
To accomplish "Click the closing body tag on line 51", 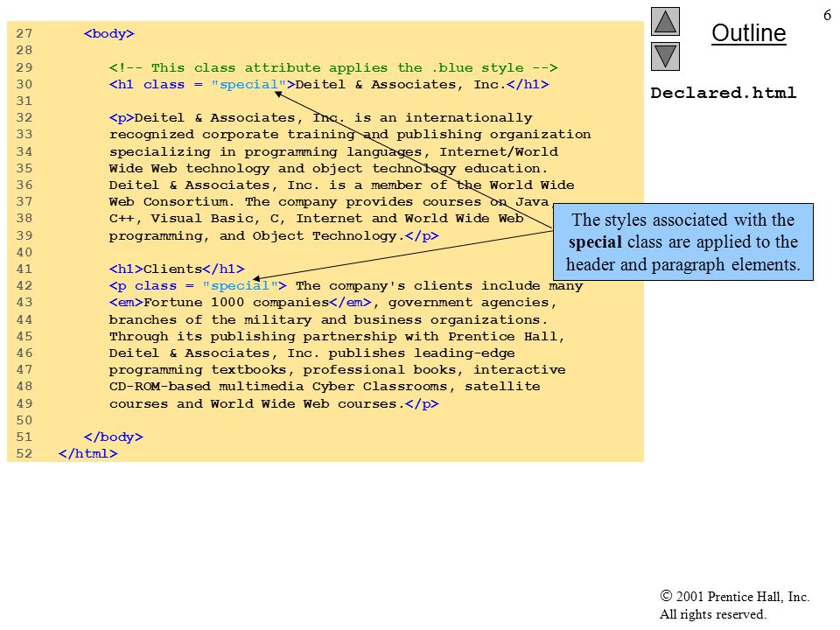I will coord(114,437).
